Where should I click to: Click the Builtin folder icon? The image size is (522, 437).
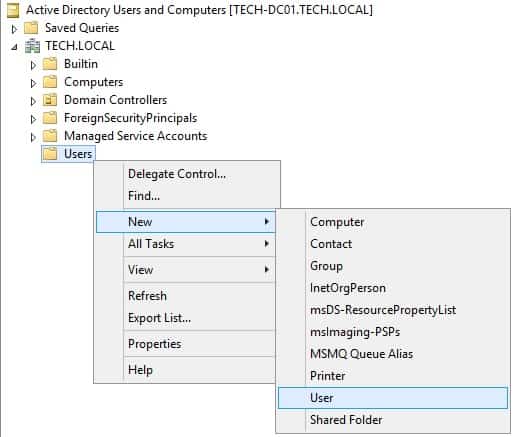coord(50,64)
